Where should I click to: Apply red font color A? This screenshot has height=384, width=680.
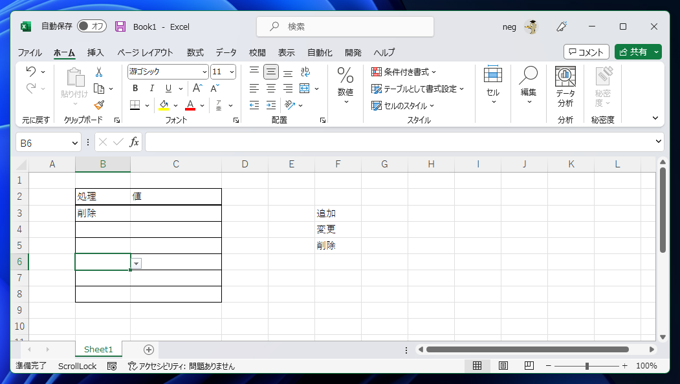(190, 105)
